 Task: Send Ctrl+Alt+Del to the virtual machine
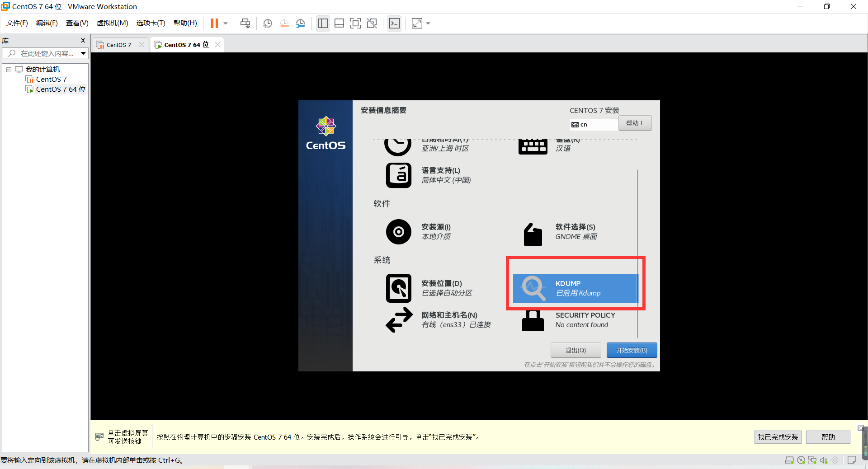click(245, 23)
